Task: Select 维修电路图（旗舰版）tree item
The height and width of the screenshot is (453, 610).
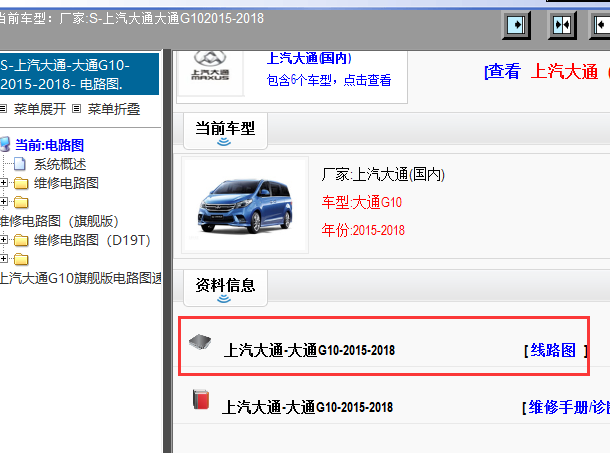Action: pyautogui.click(x=59, y=221)
